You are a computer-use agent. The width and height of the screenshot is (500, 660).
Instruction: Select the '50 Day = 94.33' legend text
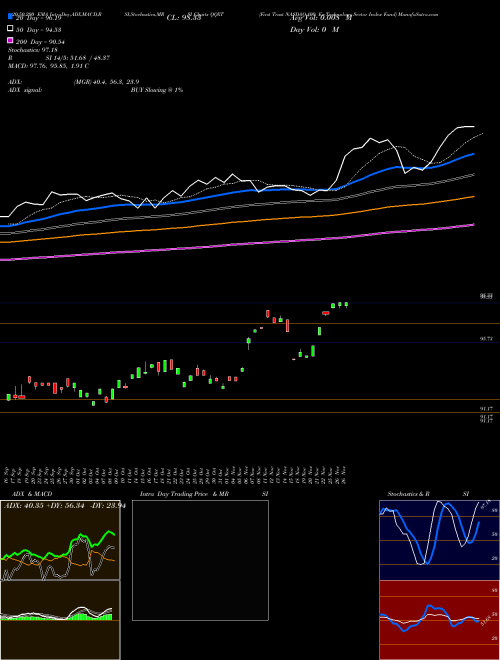(39, 30)
